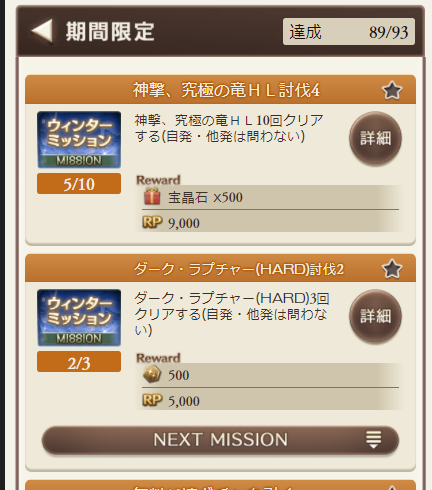Select the 期間限定 header title

point(110,32)
